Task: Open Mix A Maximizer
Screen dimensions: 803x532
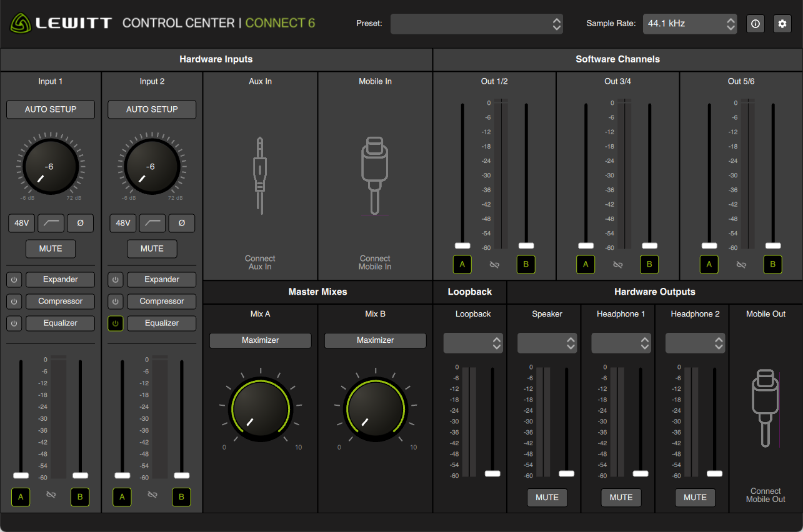Action: tap(260, 340)
